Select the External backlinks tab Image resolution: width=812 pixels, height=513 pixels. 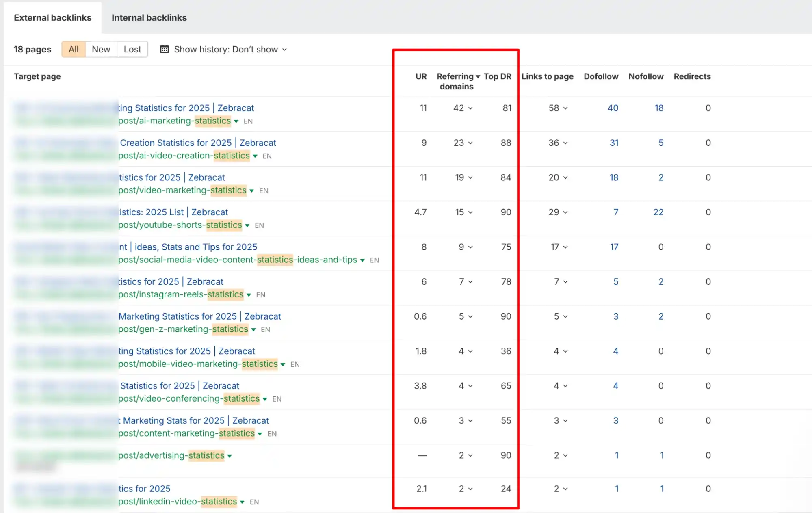click(53, 18)
